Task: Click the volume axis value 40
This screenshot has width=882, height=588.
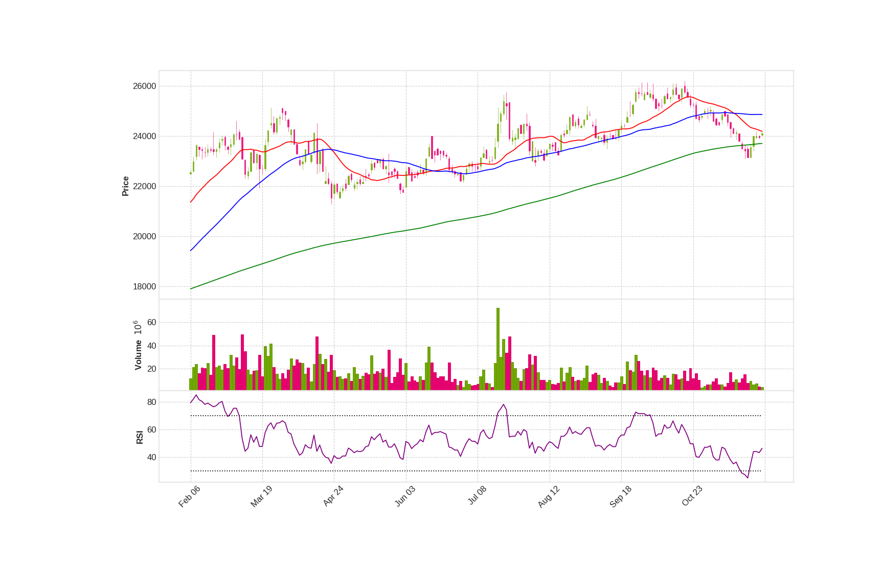Action: click(x=152, y=346)
